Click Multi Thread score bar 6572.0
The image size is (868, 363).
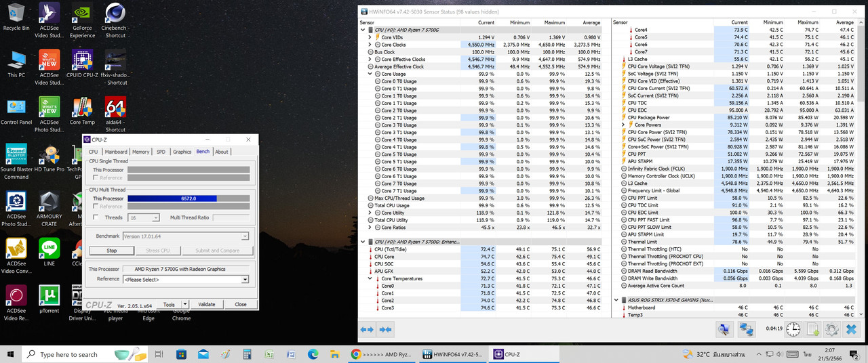(189, 198)
